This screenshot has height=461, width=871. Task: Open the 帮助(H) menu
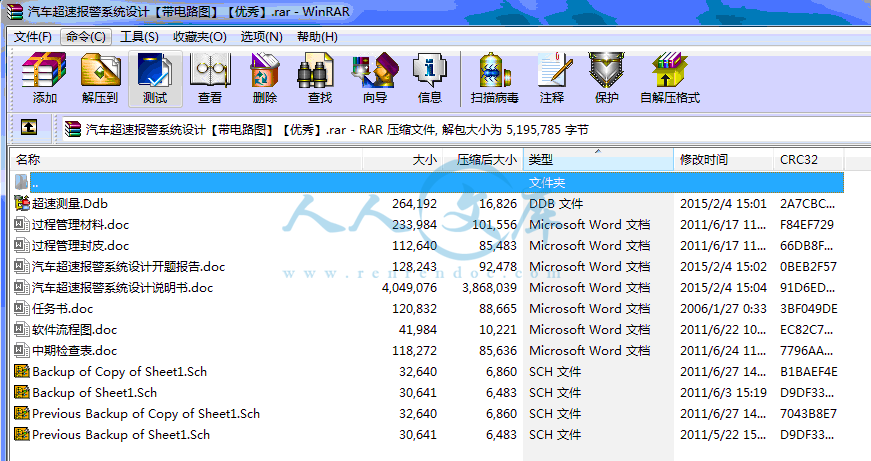click(x=317, y=37)
